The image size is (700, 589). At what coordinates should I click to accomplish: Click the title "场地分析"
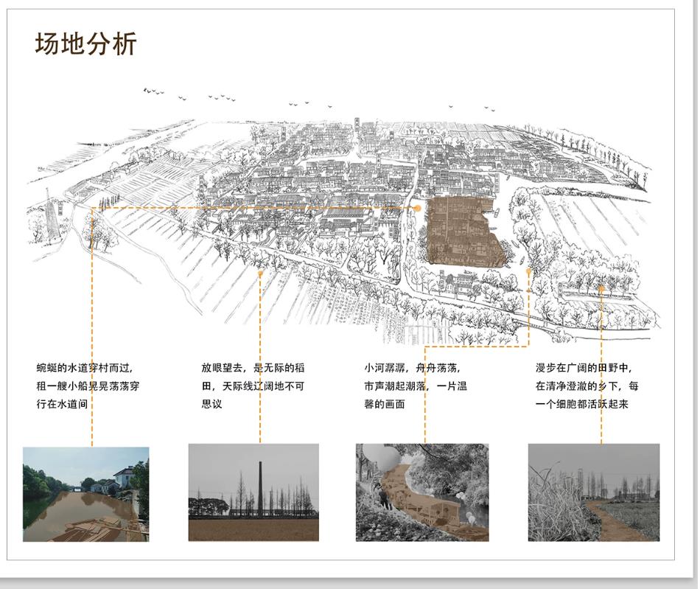85,43
